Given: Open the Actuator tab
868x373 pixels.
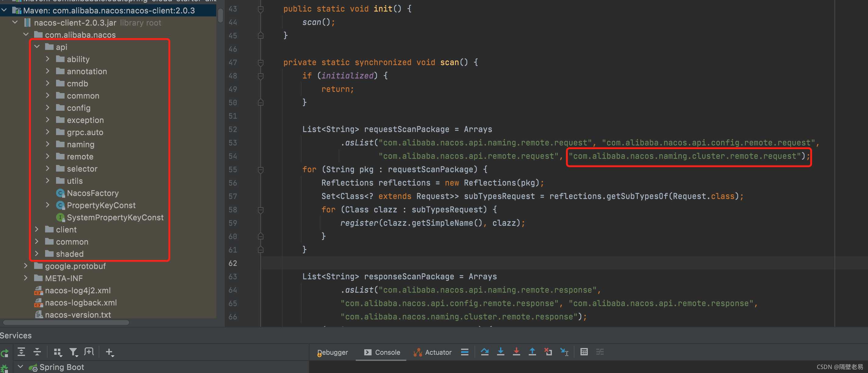Looking at the screenshot, I should pyautogui.click(x=433, y=352).
